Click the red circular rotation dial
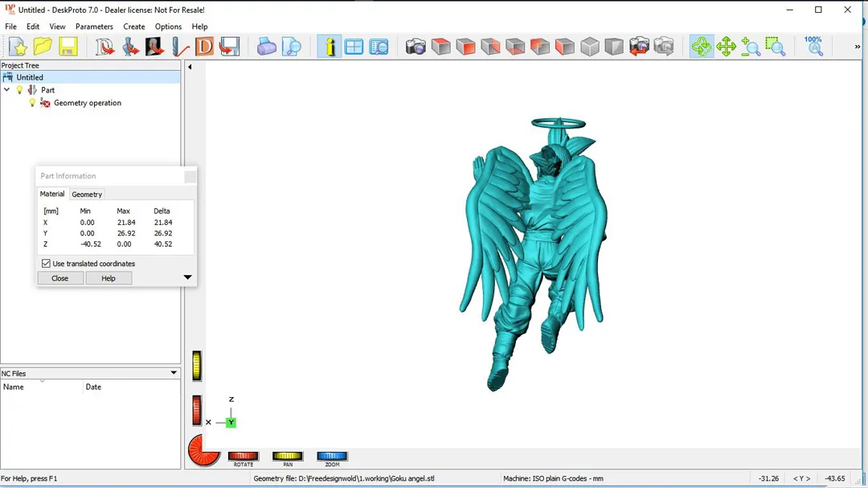The image size is (868, 488). [x=203, y=449]
